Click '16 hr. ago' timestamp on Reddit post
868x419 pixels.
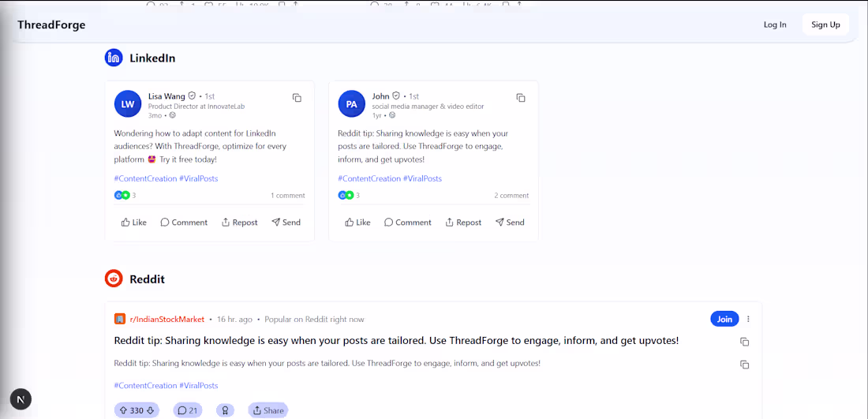point(234,320)
